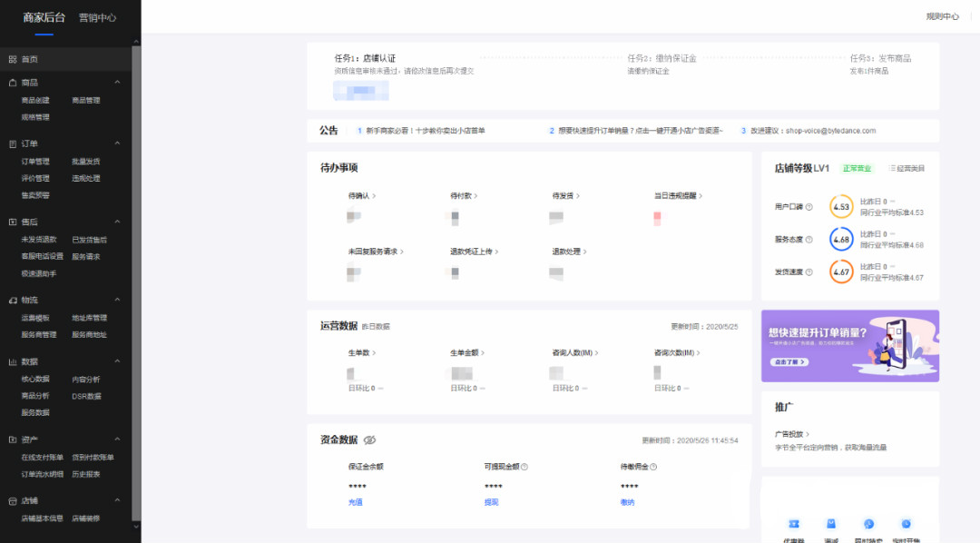Collapse the 资产 sidebar section chevron
This screenshot has width=980, height=543.
(x=117, y=439)
